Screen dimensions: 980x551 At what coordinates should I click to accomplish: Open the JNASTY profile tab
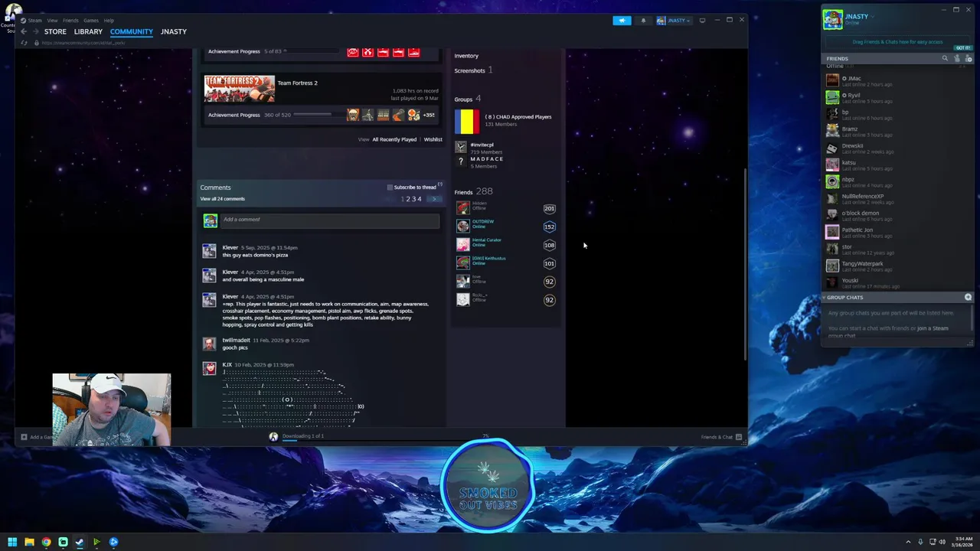(174, 31)
